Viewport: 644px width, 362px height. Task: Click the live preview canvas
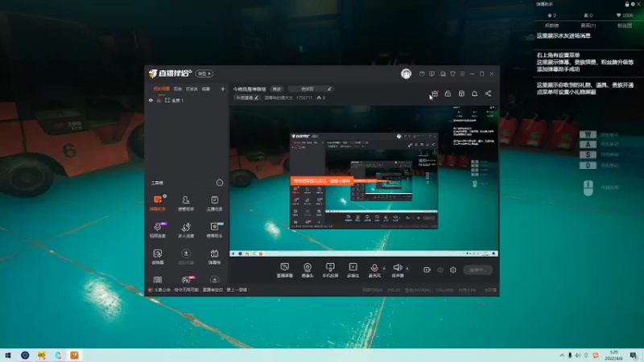click(x=364, y=181)
